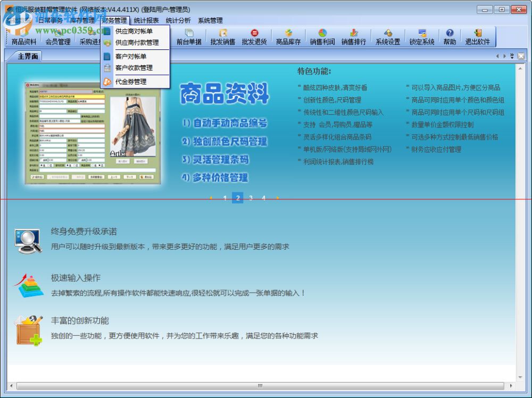Switch to the 系统管理 menu

click(211, 20)
